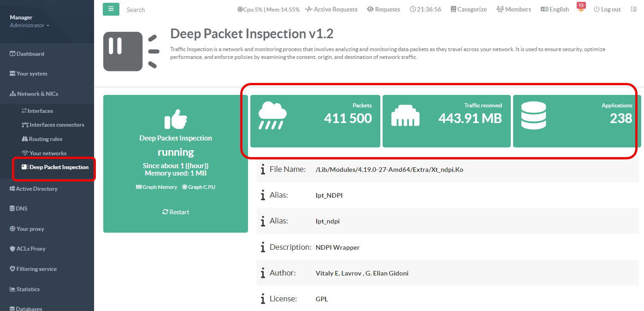Click the Deep Packet Inspection logo
This screenshot has width=644, height=311.
click(x=131, y=51)
